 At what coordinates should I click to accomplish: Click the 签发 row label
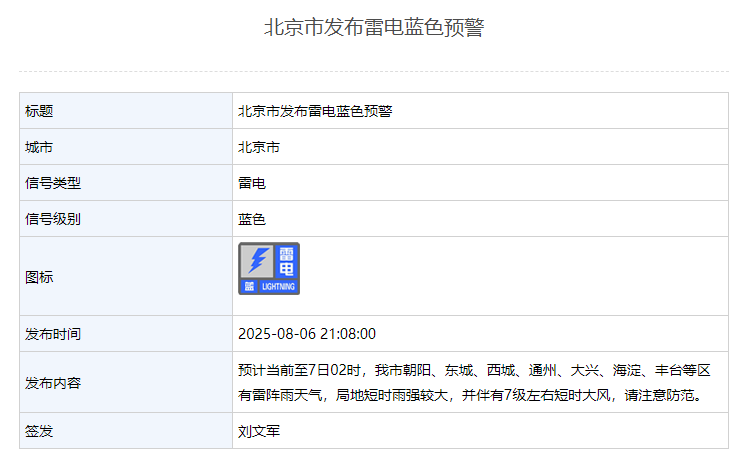point(39,431)
